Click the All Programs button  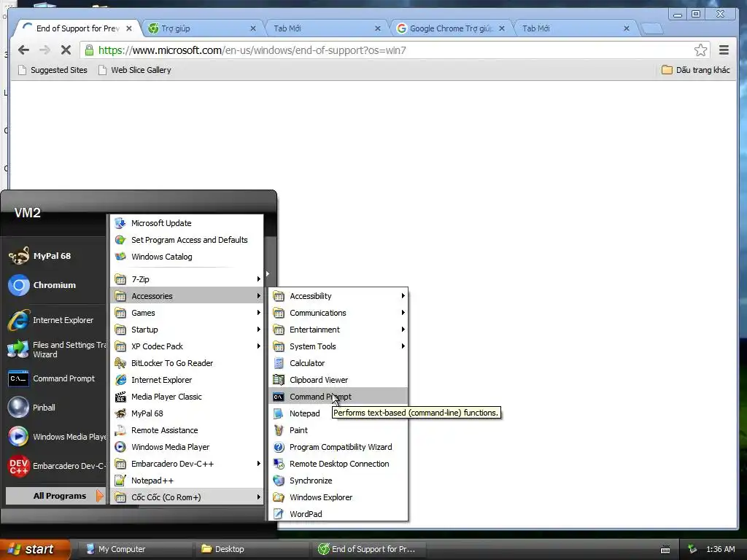tap(55, 496)
